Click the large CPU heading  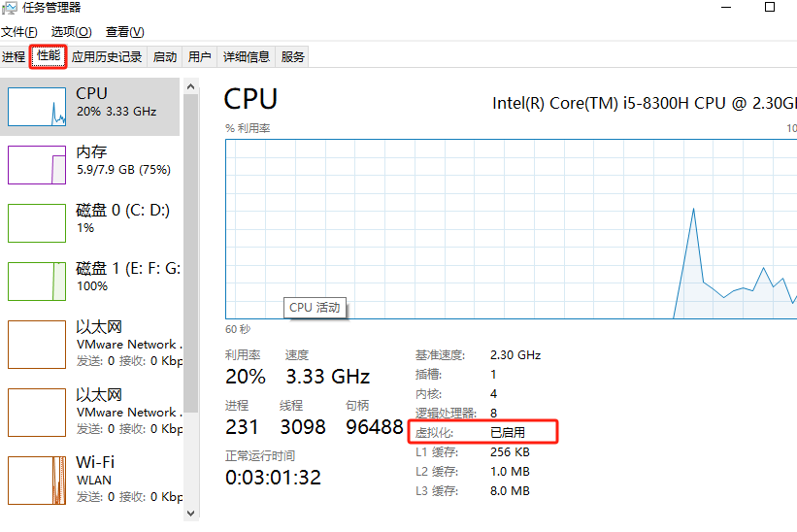pyautogui.click(x=250, y=99)
